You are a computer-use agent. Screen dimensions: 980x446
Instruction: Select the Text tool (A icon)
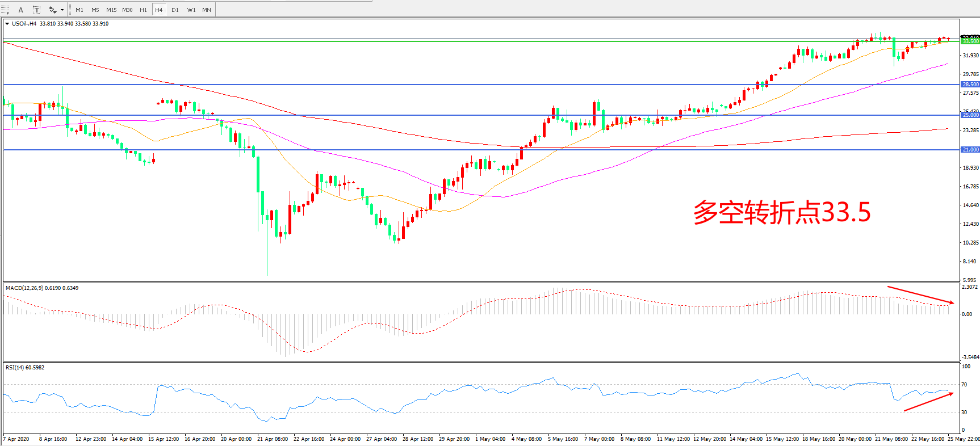tap(21, 10)
